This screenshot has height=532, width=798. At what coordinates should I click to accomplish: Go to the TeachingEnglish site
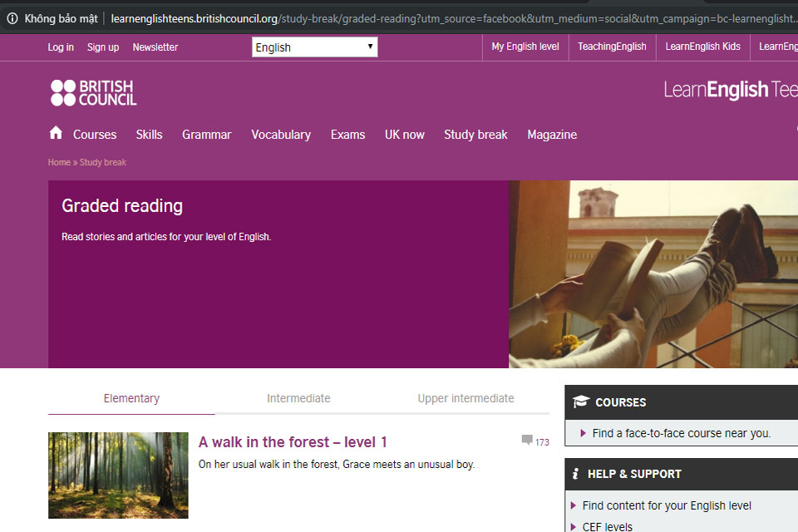[612, 47]
